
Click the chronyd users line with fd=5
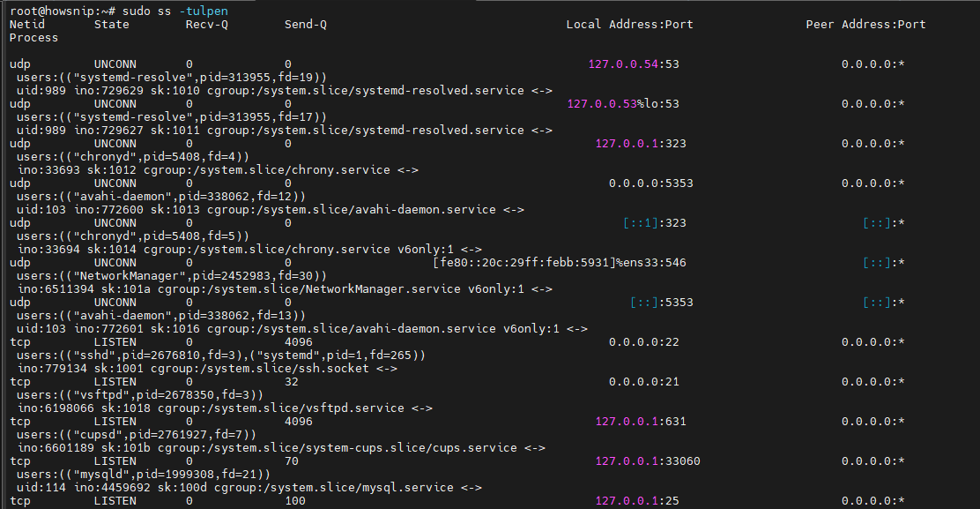coord(132,236)
